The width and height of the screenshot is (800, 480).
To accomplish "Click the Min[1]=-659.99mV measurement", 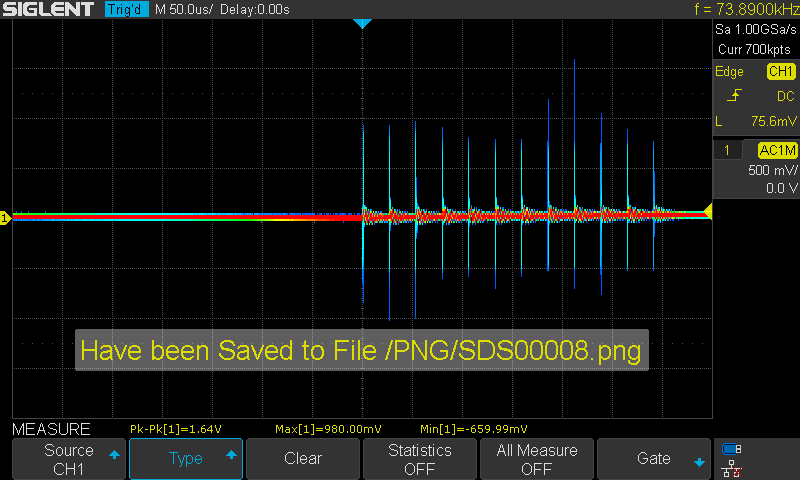I will (473, 430).
